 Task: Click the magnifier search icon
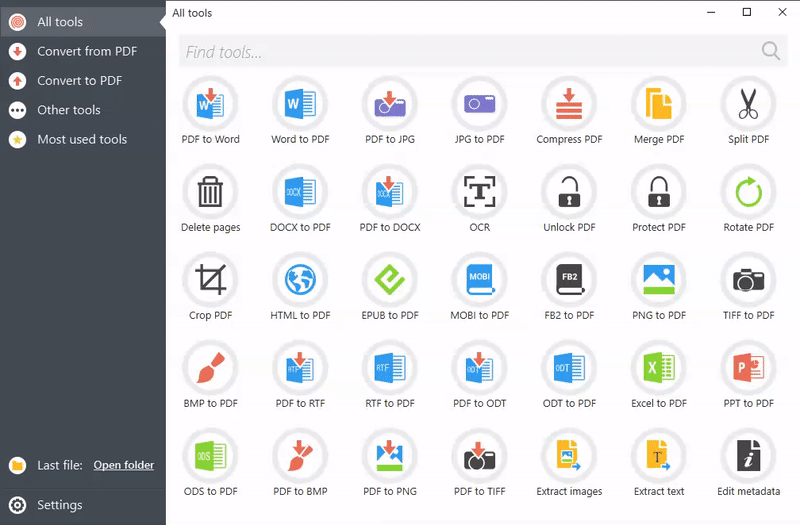click(x=770, y=51)
